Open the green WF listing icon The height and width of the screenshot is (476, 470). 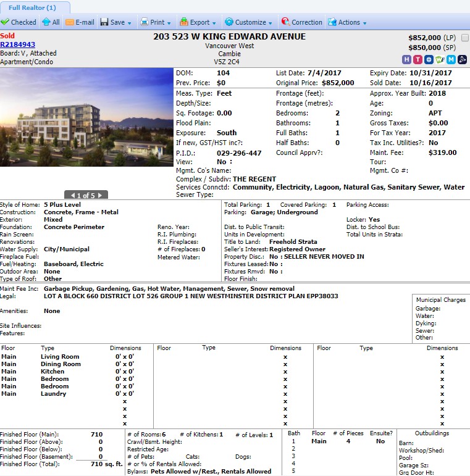[440, 59]
